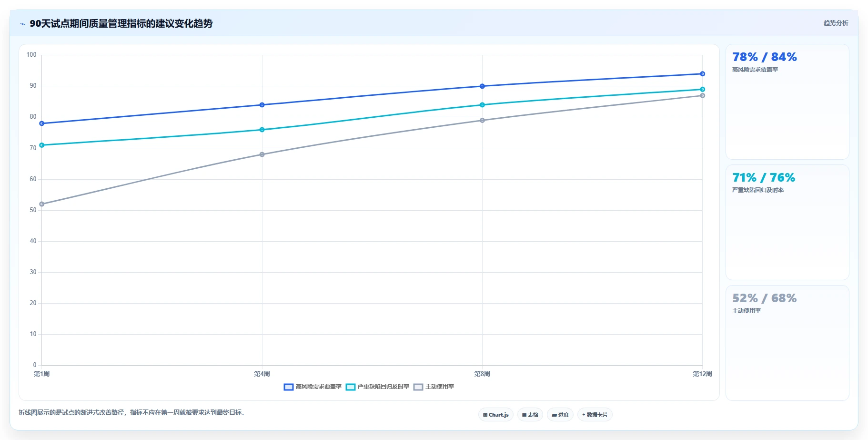Click the 第12周 x-axis label
Image resolution: width=868 pixels, height=440 pixels.
coord(702,374)
